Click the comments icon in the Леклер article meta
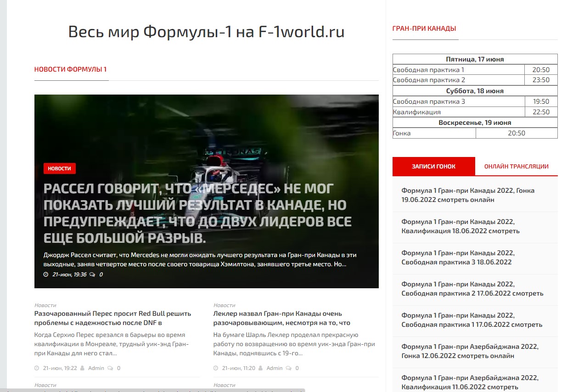Image resolution: width=584 pixels, height=392 pixels. (x=289, y=368)
